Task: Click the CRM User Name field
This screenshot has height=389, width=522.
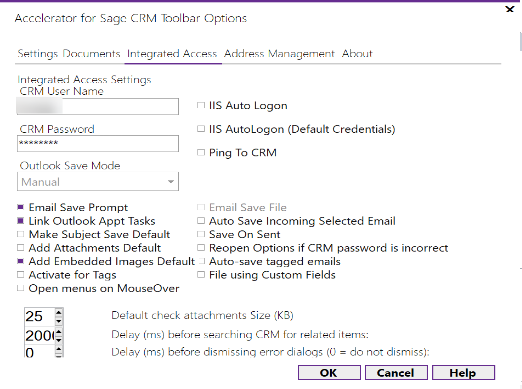Action: pyautogui.click(x=98, y=106)
